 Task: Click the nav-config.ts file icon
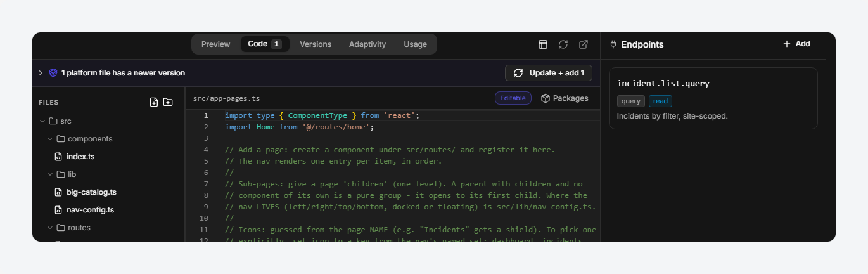pos(58,210)
